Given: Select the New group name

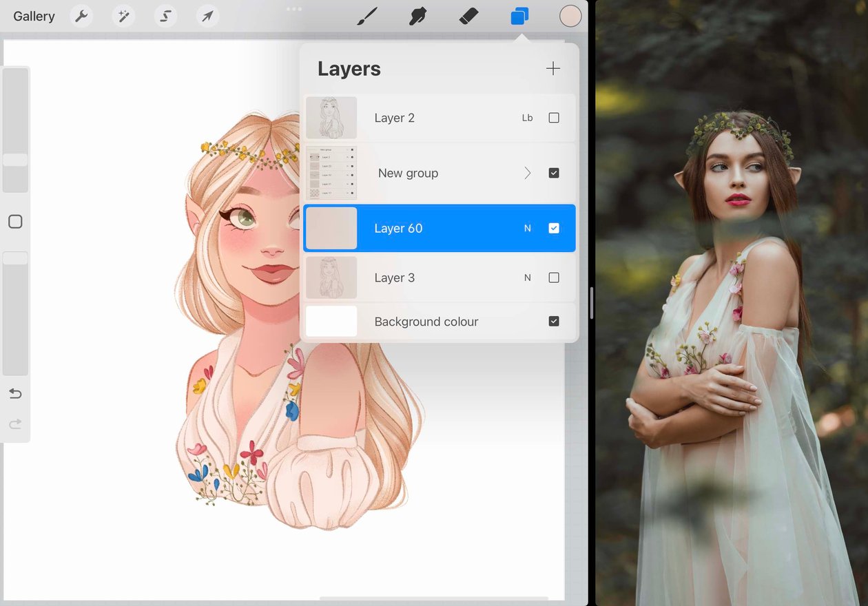Looking at the screenshot, I should click(408, 173).
